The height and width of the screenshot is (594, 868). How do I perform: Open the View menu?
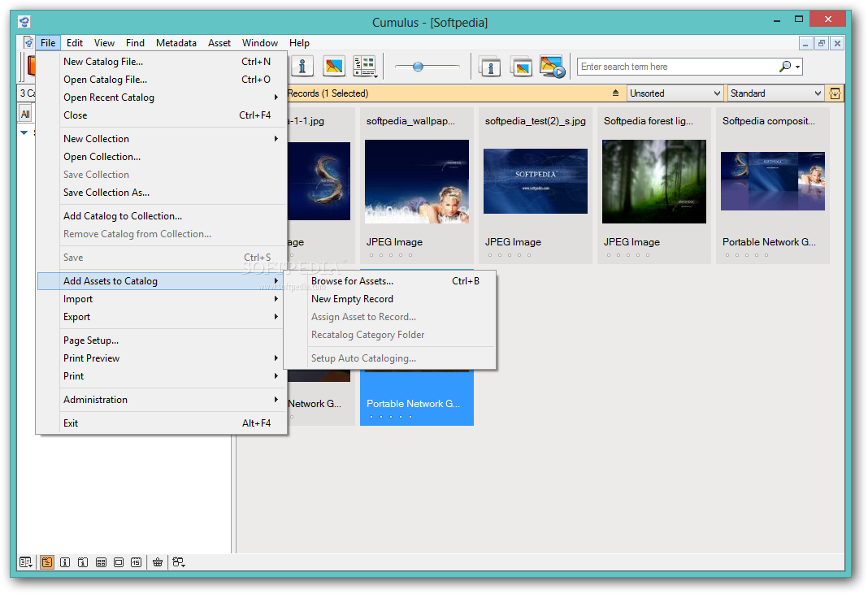104,42
